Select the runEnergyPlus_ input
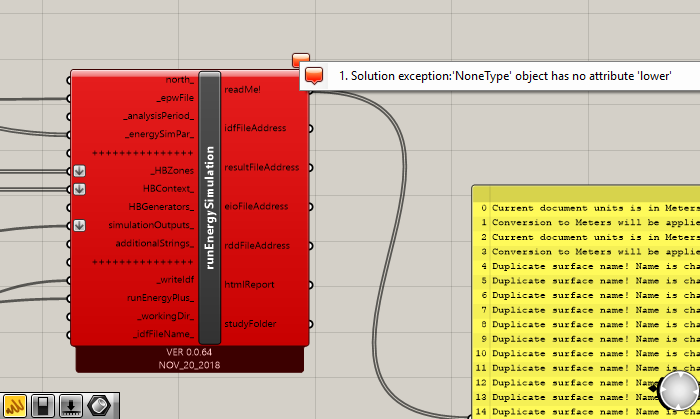The image size is (700, 419). [161, 298]
